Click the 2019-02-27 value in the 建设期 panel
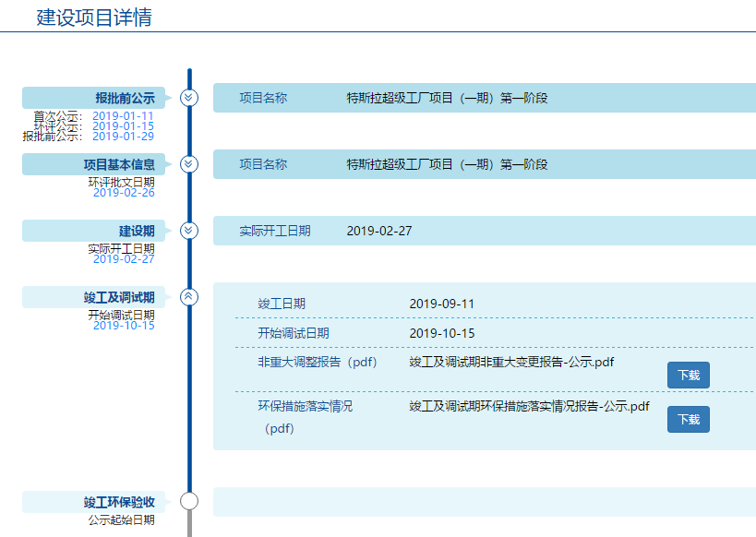Image resolution: width=756 pixels, height=537 pixels. [x=379, y=231]
